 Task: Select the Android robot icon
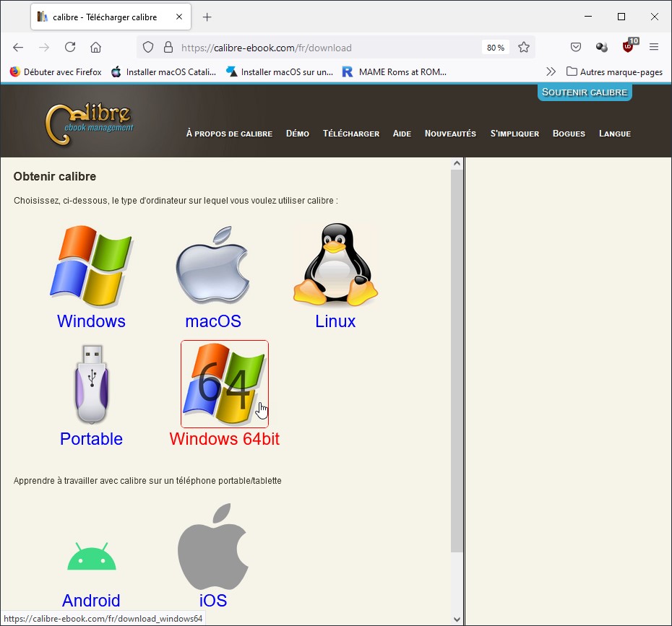tap(91, 557)
